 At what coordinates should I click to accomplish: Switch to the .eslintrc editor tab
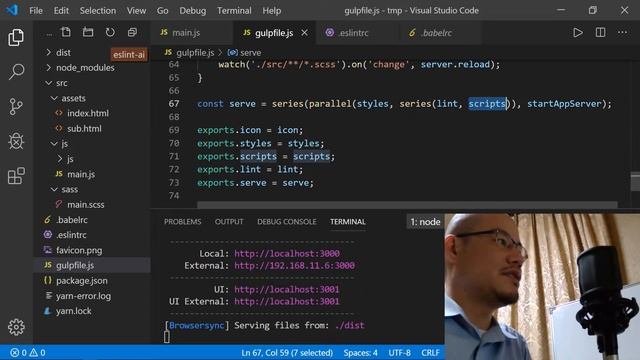click(x=356, y=33)
